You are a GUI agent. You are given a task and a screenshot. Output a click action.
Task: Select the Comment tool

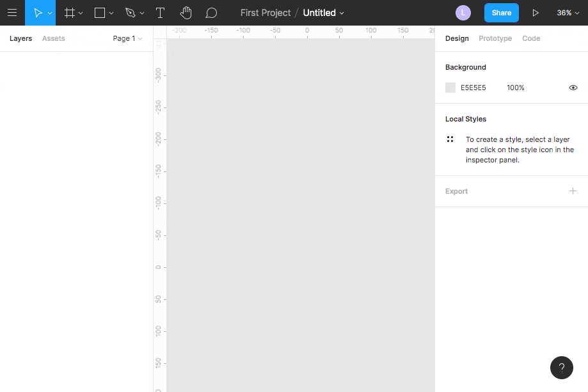[x=211, y=13]
